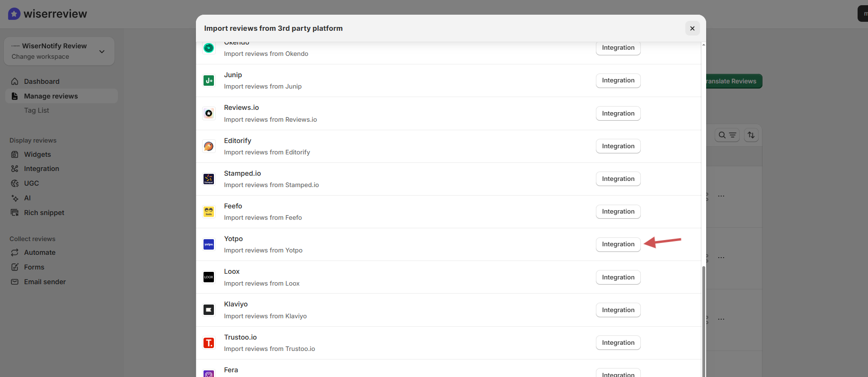The height and width of the screenshot is (377, 868).
Task: Close the import reviews dialog
Action: [692, 28]
